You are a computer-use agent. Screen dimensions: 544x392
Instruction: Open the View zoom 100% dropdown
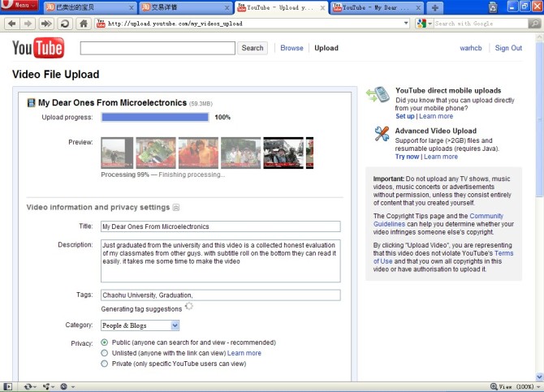point(520,386)
